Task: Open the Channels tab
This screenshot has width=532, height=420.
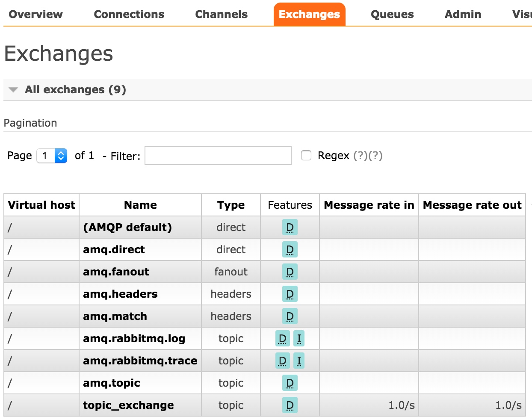Action: point(221,14)
